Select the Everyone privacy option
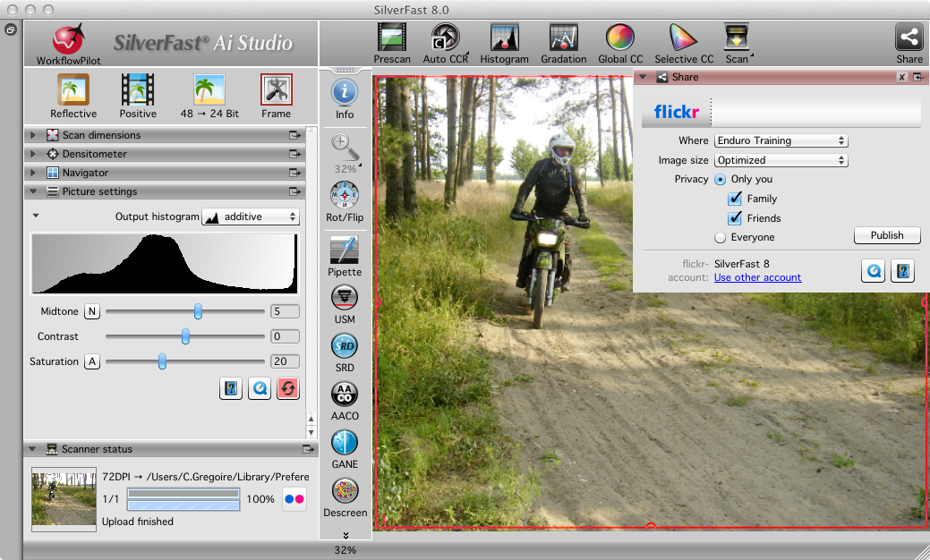 tap(720, 238)
